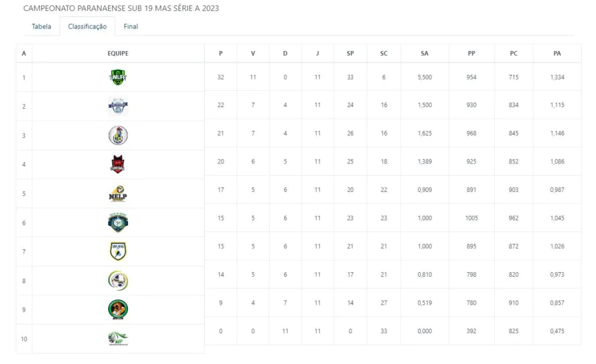
Task: Click the ninth-place green mascot logo
Action: 118,309
